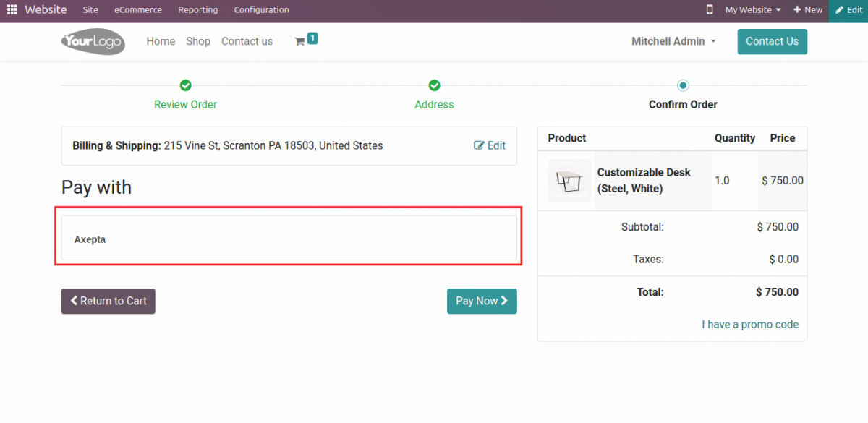Open the Odoo apps grid menu

[11, 9]
